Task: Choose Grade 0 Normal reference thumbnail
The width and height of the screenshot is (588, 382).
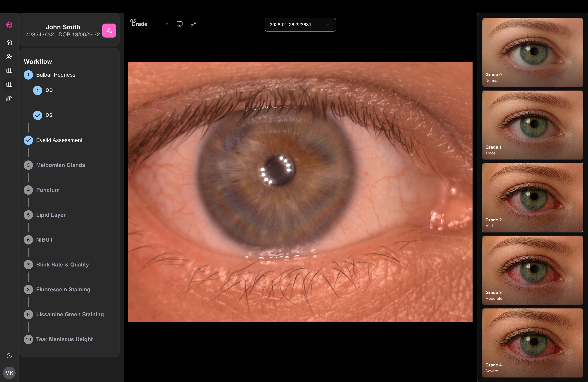Action: tap(532, 52)
